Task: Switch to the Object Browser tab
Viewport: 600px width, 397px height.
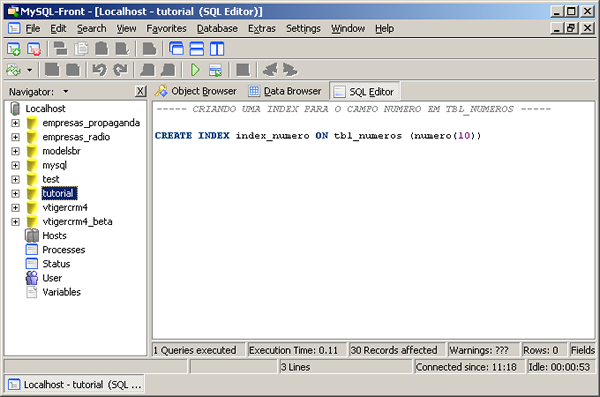Action: 196,91
